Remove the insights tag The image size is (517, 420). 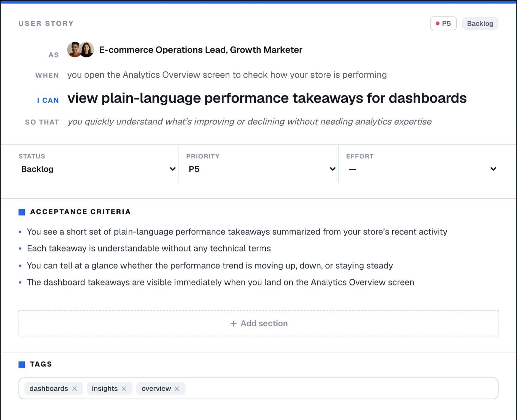pos(124,389)
